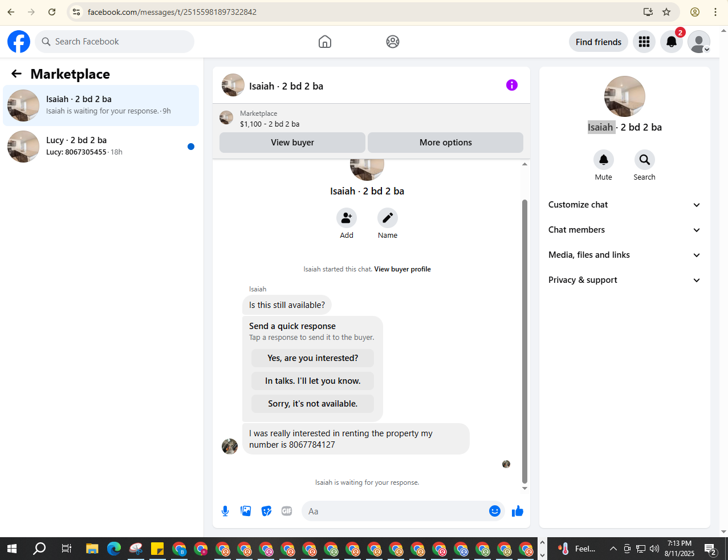Click the Search Facebook field

pos(115,42)
